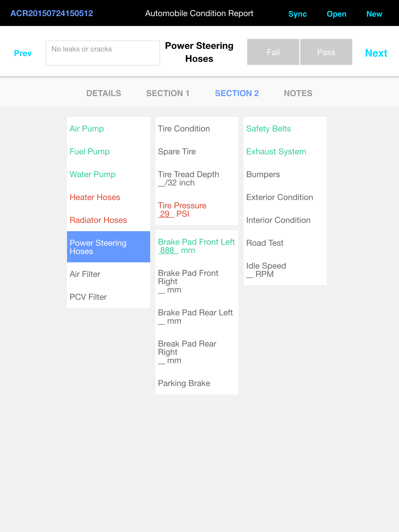Create a New condition report
Viewport: 399px width, 532px height.
click(374, 14)
